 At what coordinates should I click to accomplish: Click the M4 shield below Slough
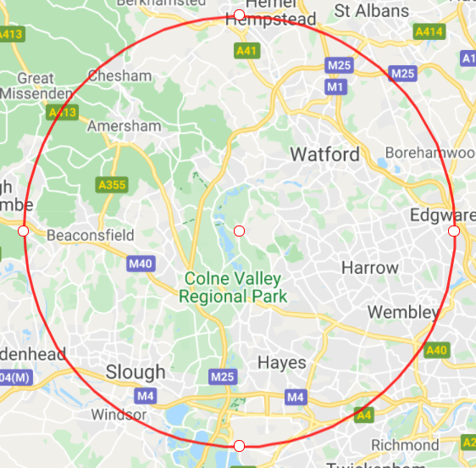(x=146, y=396)
